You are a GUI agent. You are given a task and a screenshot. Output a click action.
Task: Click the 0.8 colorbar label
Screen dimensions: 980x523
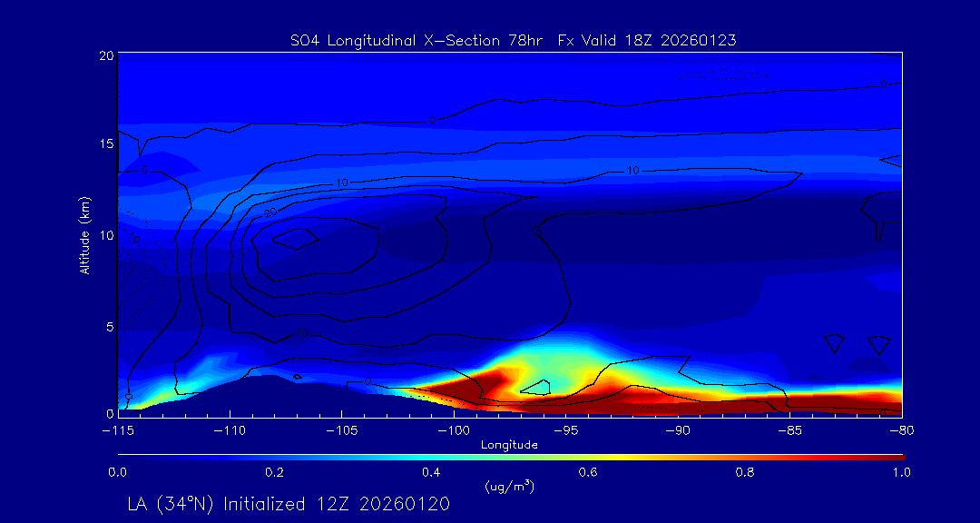745,472
